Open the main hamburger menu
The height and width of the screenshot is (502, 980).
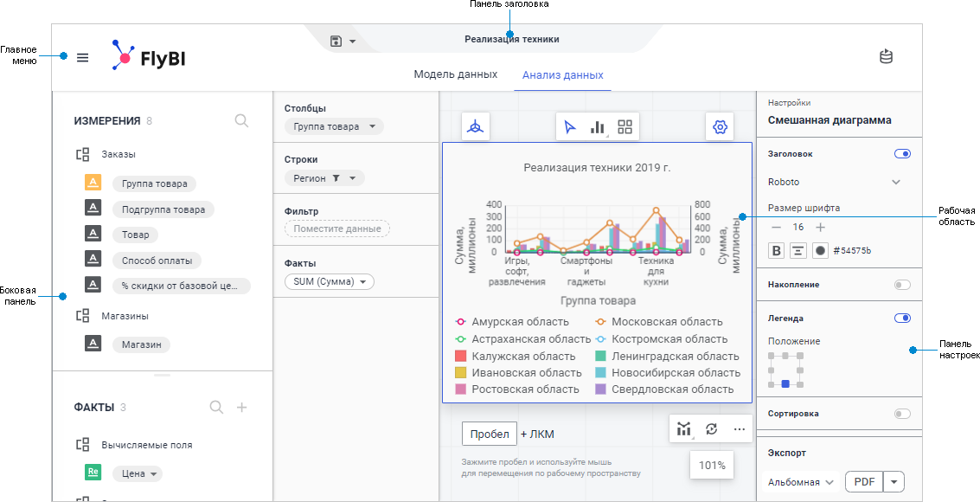83,58
